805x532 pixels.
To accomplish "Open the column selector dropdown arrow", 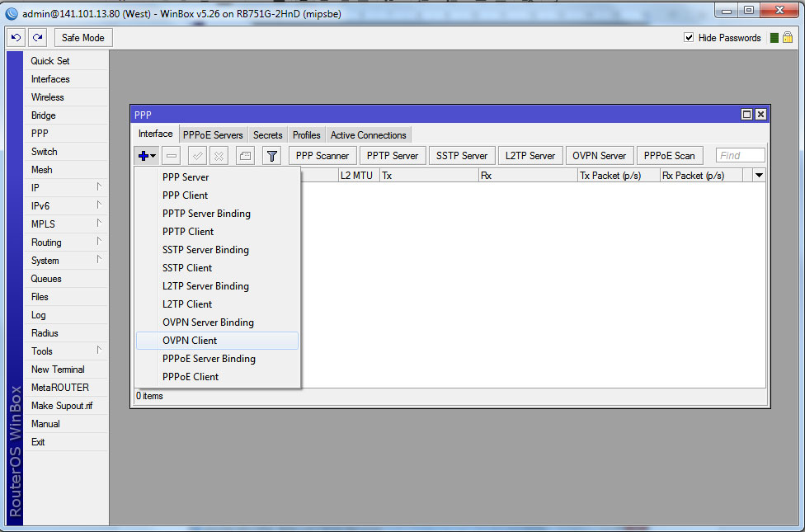I will [x=759, y=175].
